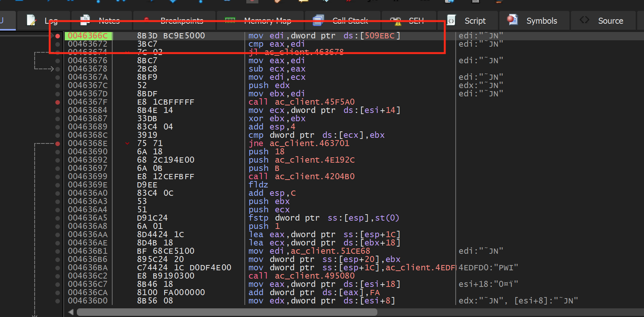Select address 004636A0 row
This screenshot has height=317, width=644.
(x=88, y=193)
